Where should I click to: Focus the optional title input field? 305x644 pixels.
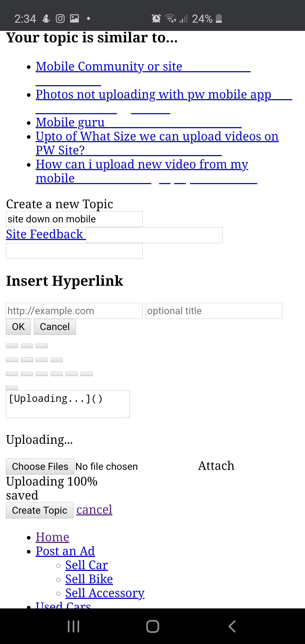(x=214, y=311)
